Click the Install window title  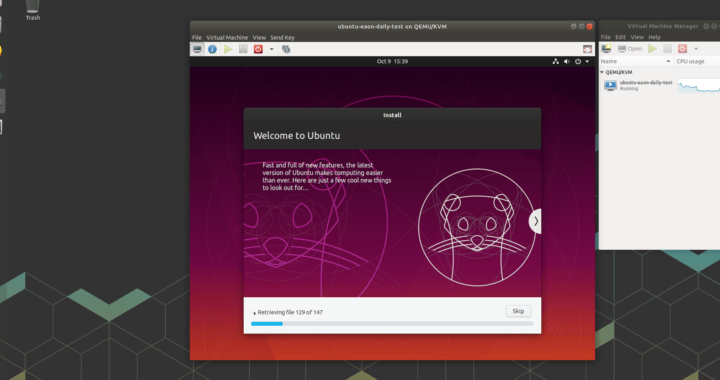click(x=392, y=115)
